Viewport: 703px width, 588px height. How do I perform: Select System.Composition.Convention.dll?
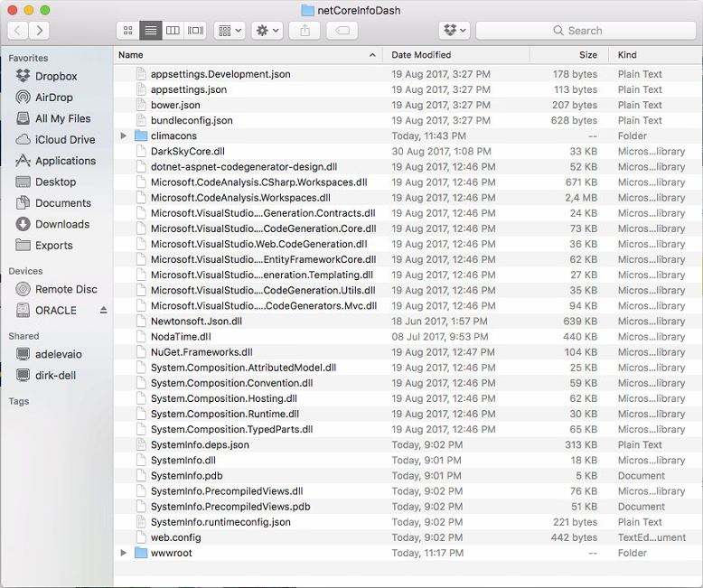coord(408,383)
